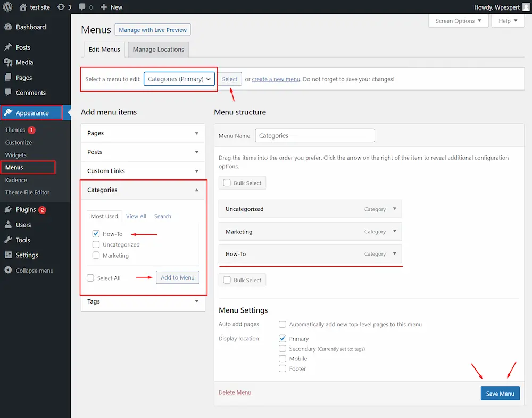Screen dimensions: 532x418
Task: Click the Pages icon in sidebar
Action: click(8, 77)
